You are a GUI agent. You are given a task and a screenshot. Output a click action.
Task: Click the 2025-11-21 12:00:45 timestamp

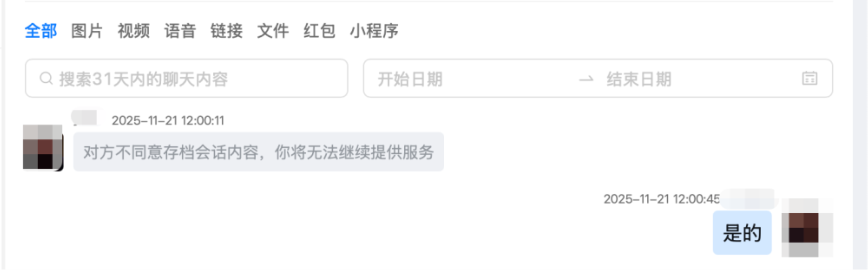[662, 199]
